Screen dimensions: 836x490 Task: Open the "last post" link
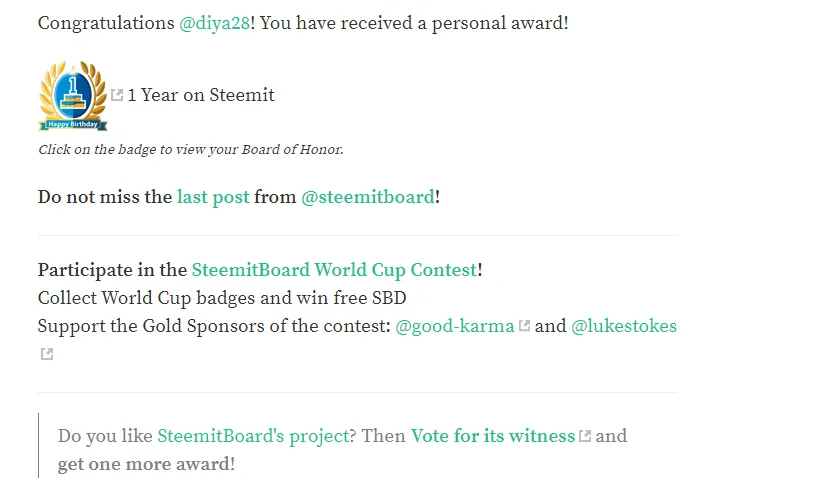(213, 197)
